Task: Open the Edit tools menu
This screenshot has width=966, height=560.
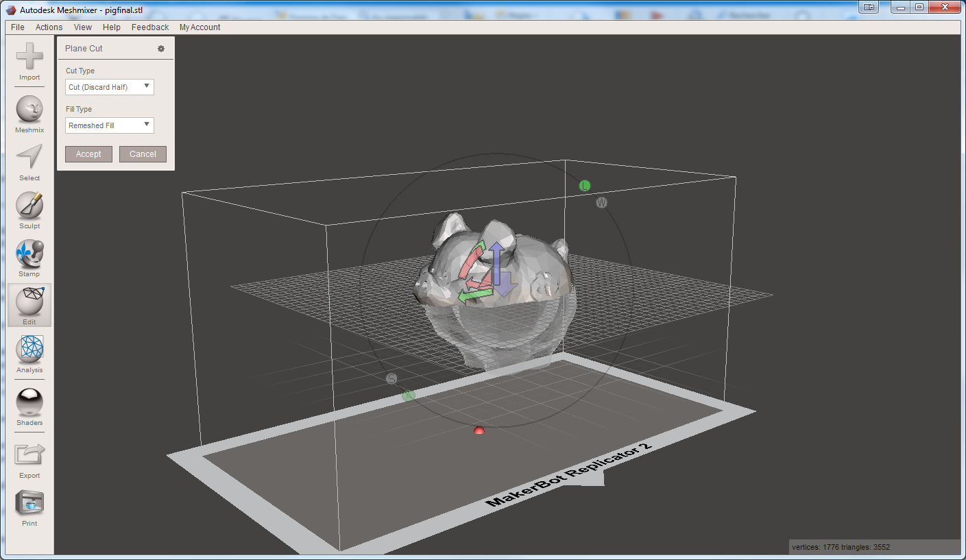Action: (x=29, y=306)
